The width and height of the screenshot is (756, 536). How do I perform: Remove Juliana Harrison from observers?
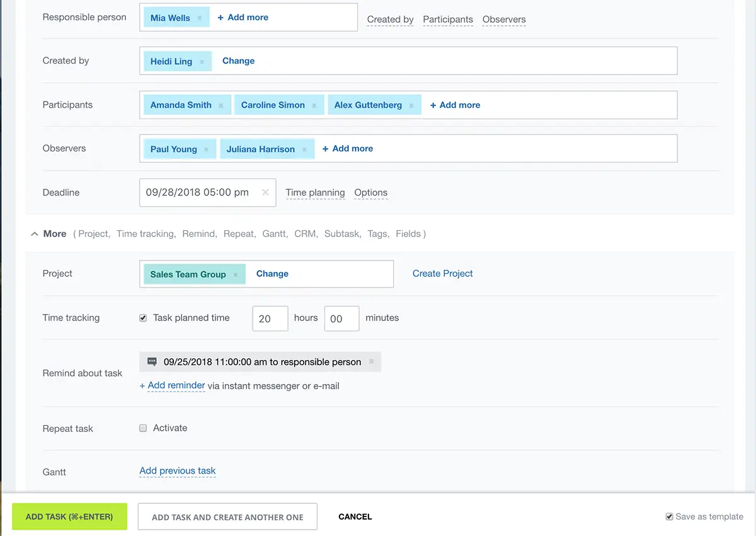pos(304,150)
